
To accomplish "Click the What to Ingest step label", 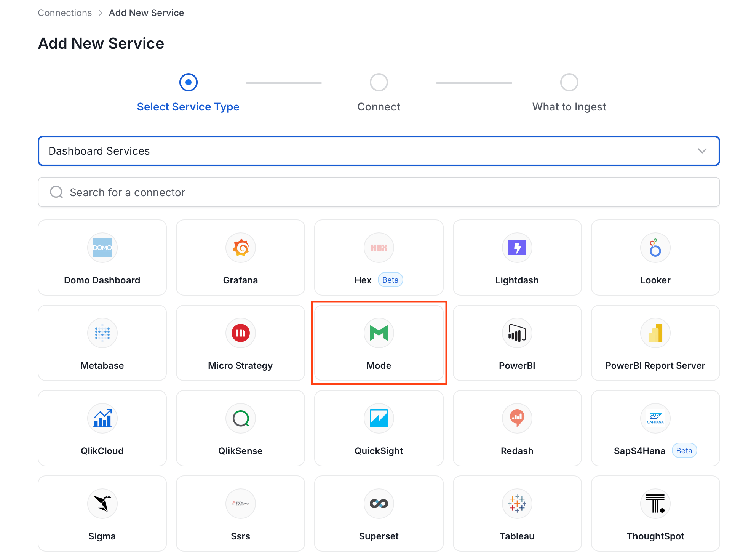I will (x=569, y=107).
